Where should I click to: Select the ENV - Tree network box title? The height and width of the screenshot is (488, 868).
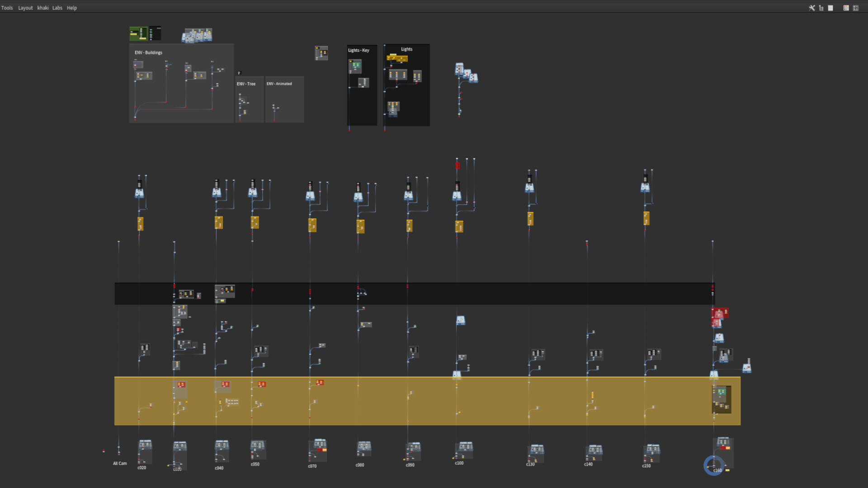[246, 84]
